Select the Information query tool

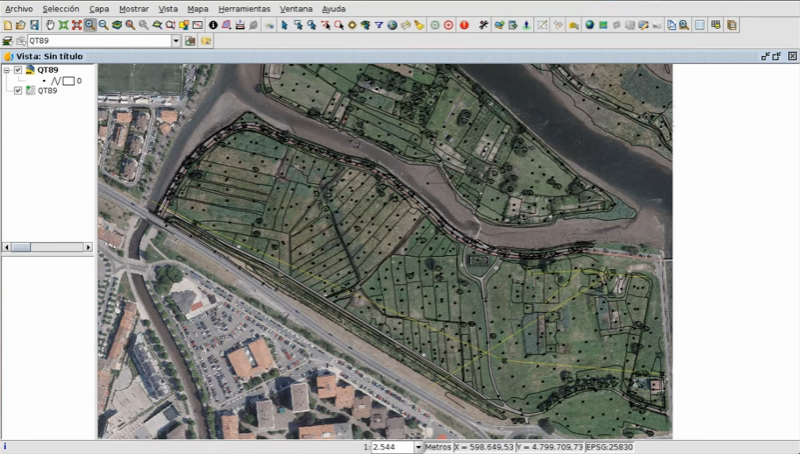pyautogui.click(x=213, y=25)
